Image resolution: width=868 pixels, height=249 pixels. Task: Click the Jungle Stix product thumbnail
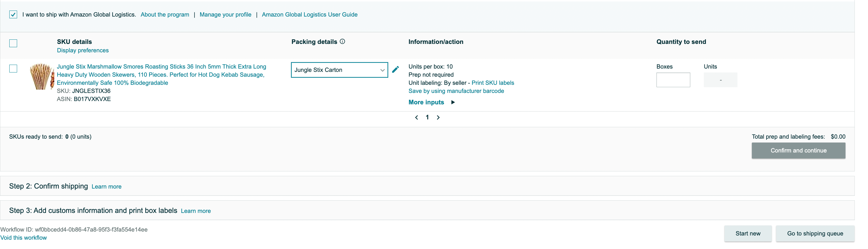point(42,77)
